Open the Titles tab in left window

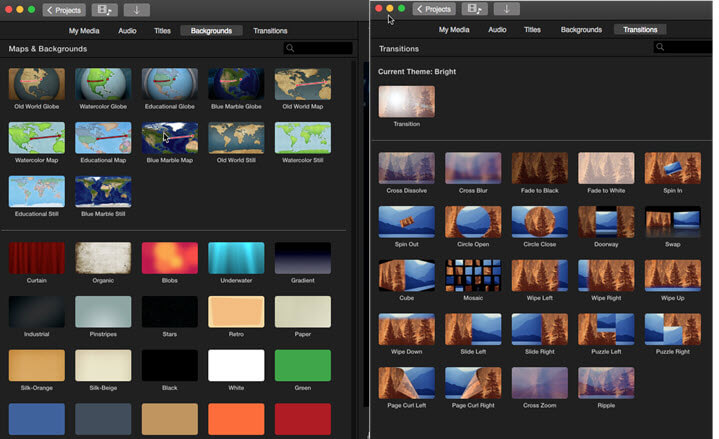pyautogui.click(x=162, y=31)
